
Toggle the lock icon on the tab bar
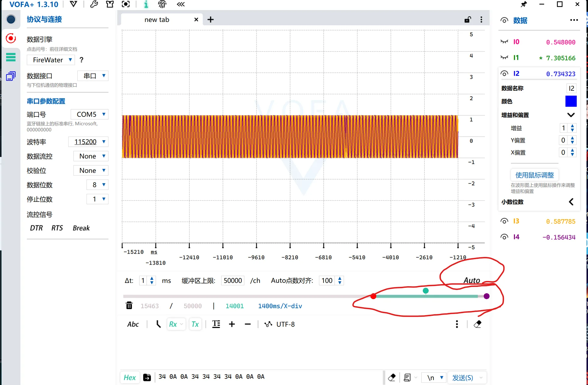[468, 20]
